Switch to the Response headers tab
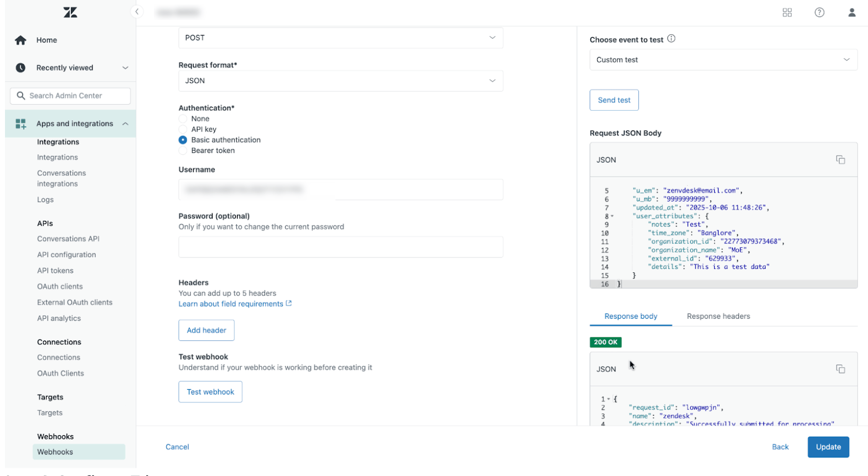Image resolution: width=868 pixels, height=476 pixels. [x=718, y=316]
